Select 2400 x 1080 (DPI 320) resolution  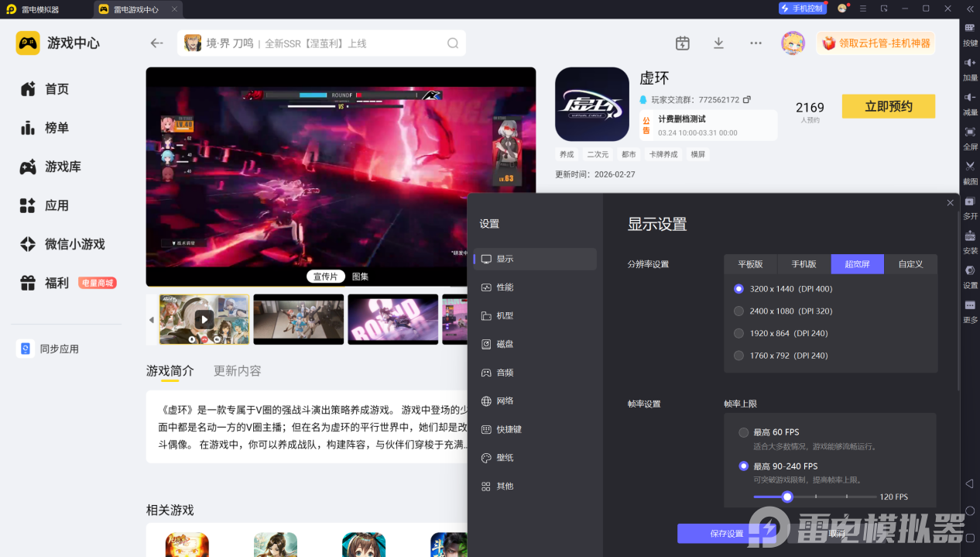(x=739, y=311)
